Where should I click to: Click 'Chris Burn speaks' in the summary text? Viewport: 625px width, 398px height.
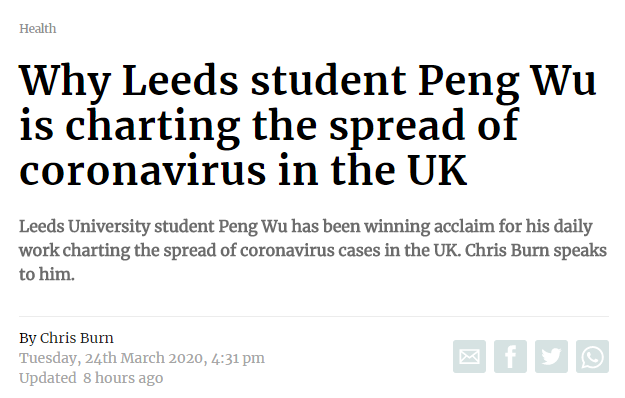pyautogui.click(x=536, y=251)
